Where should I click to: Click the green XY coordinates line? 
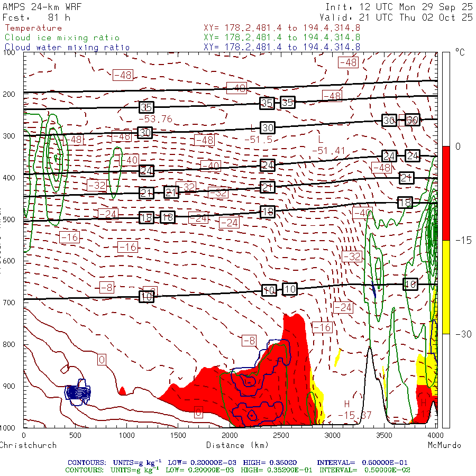[282, 38]
